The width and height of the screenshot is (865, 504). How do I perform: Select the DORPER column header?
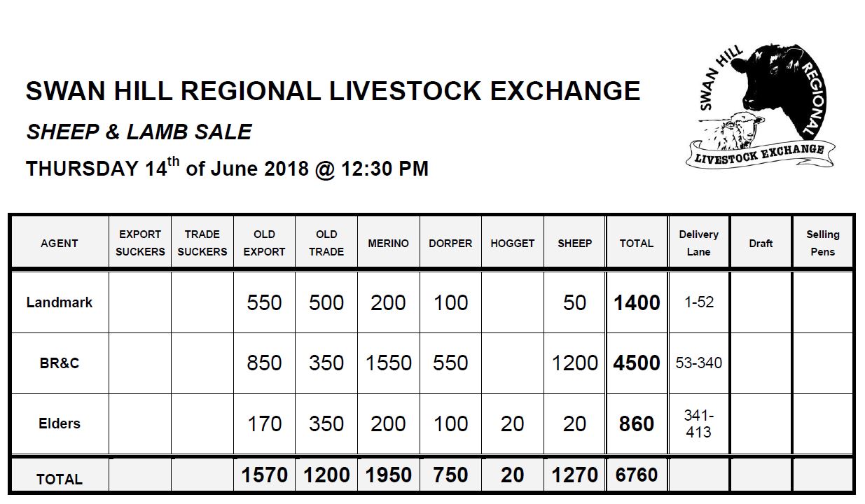(450, 243)
